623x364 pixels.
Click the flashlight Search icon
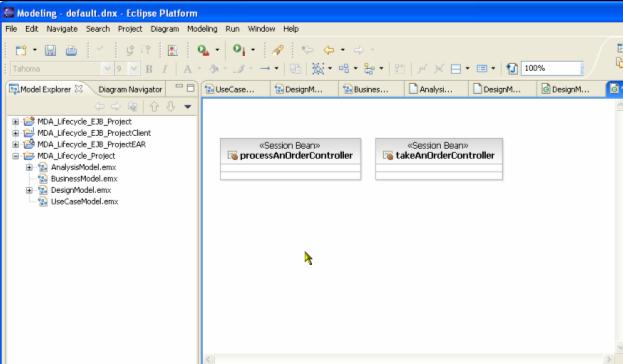pyautogui.click(x=278, y=50)
